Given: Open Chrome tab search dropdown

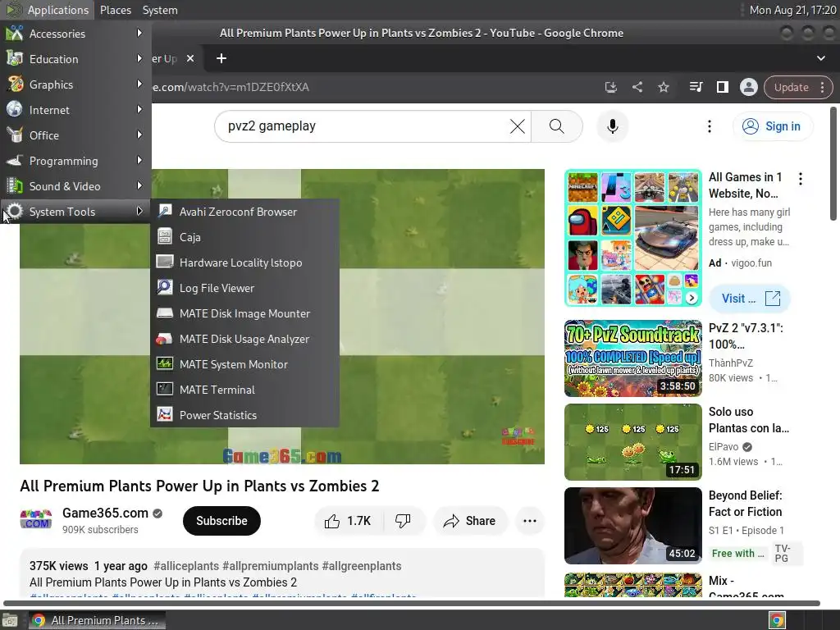Looking at the screenshot, I should pyautogui.click(x=820, y=58).
